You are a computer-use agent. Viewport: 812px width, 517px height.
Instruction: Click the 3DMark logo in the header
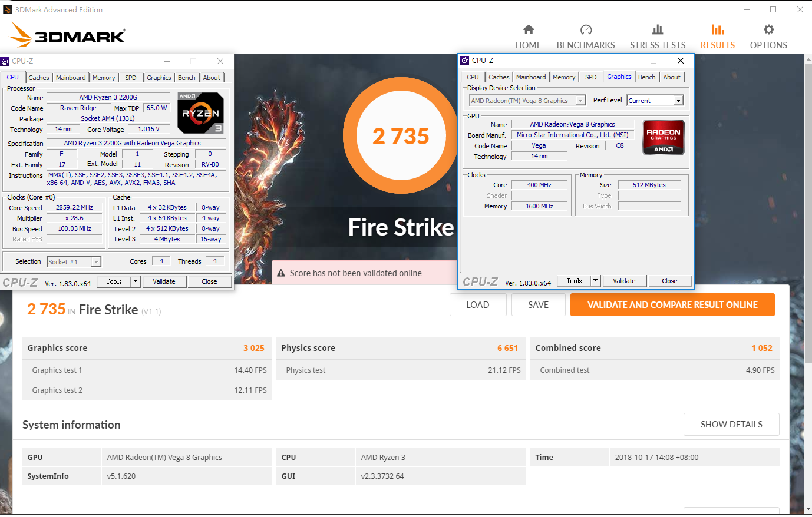point(68,35)
